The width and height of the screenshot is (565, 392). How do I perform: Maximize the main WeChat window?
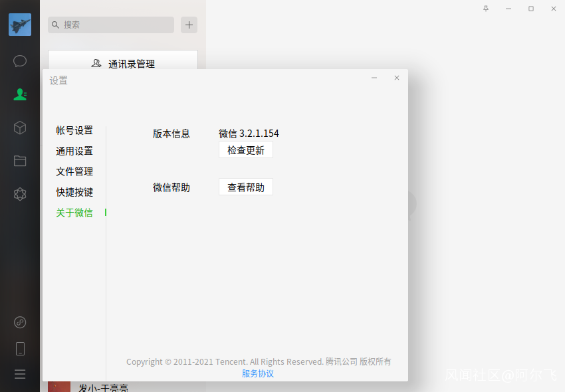click(531, 9)
